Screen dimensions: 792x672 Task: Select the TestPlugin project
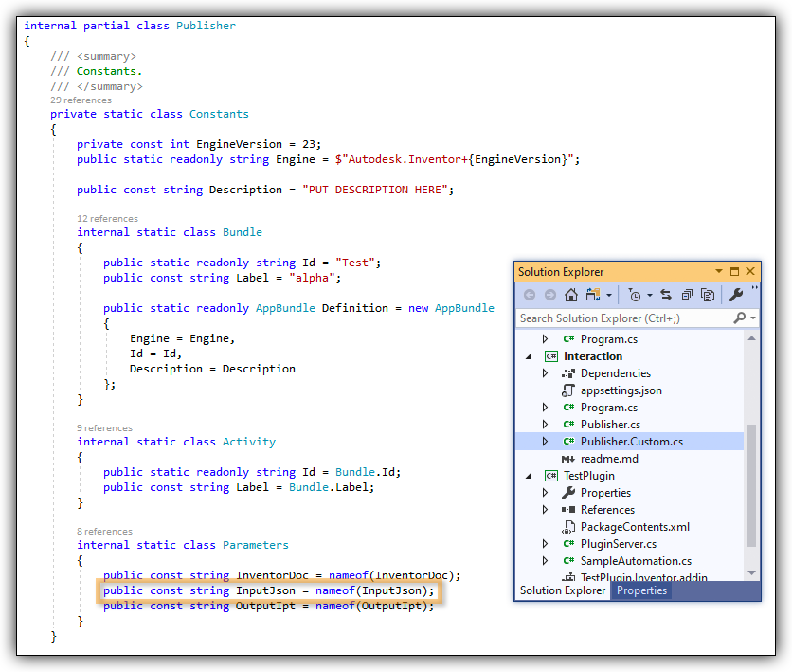click(x=589, y=476)
